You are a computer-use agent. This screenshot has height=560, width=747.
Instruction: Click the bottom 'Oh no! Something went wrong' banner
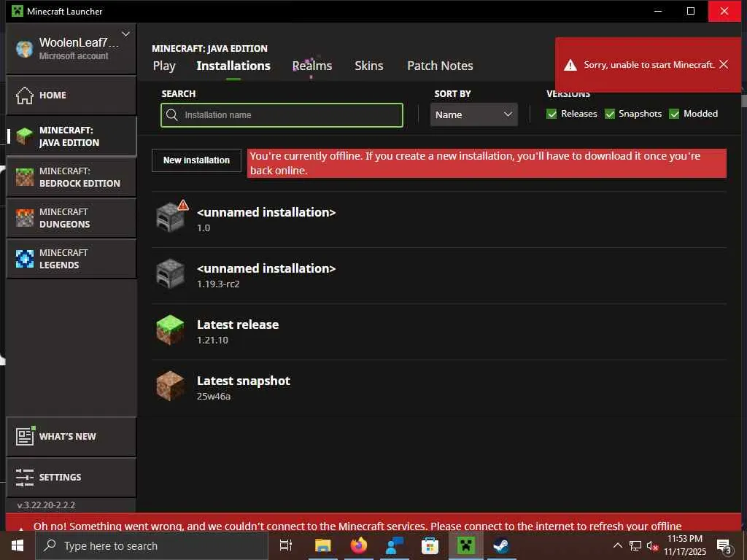(373, 522)
